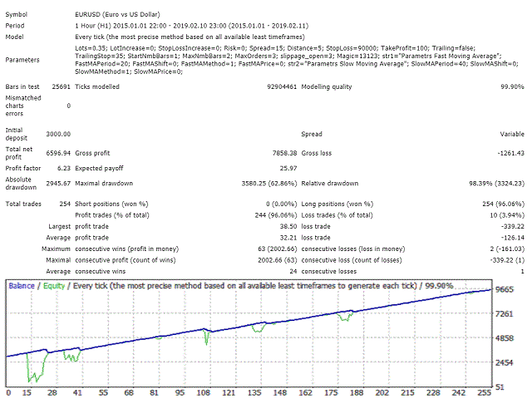Click the Loss trades value 10 (3.94%)

tap(507, 215)
